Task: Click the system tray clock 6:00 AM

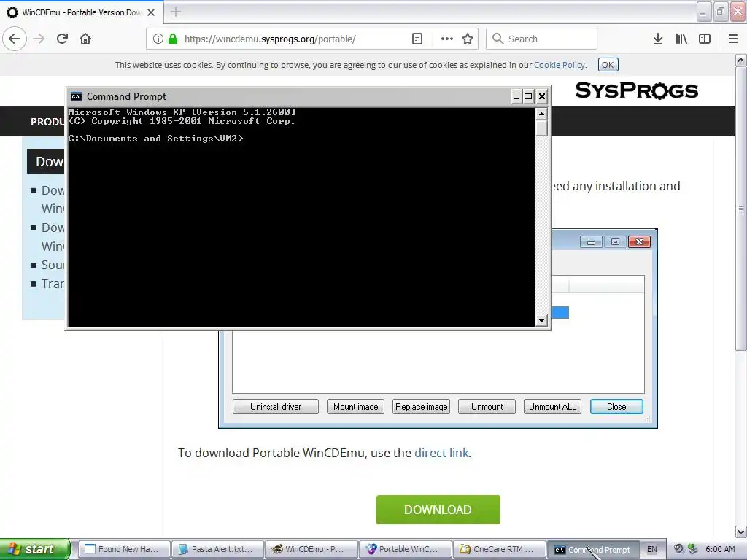Action: 720,549
